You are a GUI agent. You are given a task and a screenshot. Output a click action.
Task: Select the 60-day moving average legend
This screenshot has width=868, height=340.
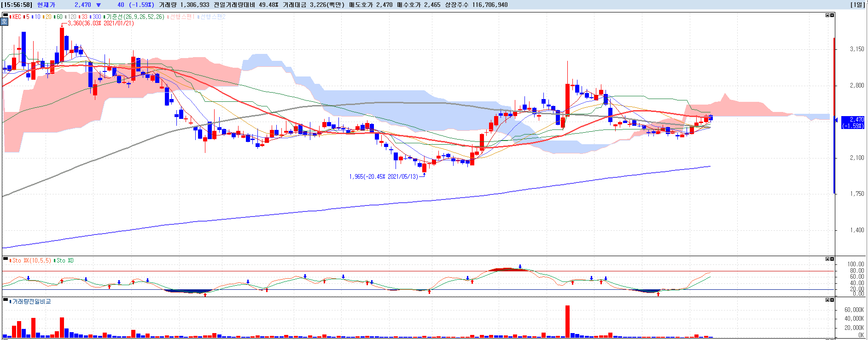pyautogui.click(x=58, y=17)
